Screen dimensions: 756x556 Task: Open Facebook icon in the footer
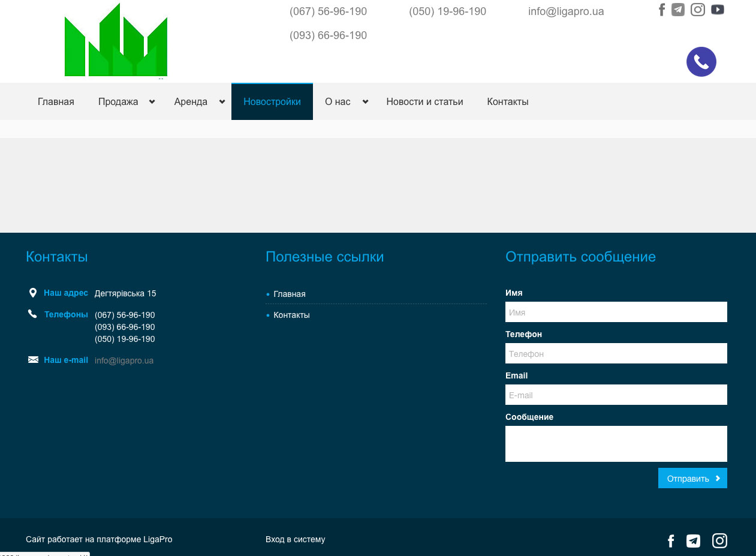tap(671, 541)
